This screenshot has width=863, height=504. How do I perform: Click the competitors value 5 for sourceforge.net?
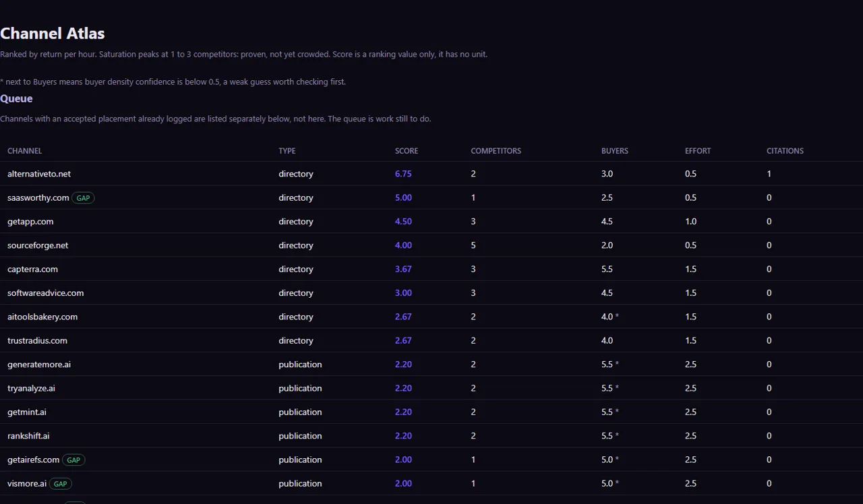pyautogui.click(x=473, y=245)
